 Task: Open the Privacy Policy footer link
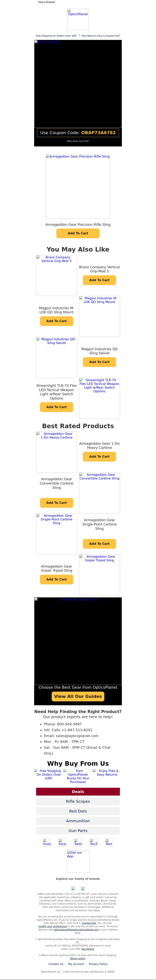click(x=98, y=964)
